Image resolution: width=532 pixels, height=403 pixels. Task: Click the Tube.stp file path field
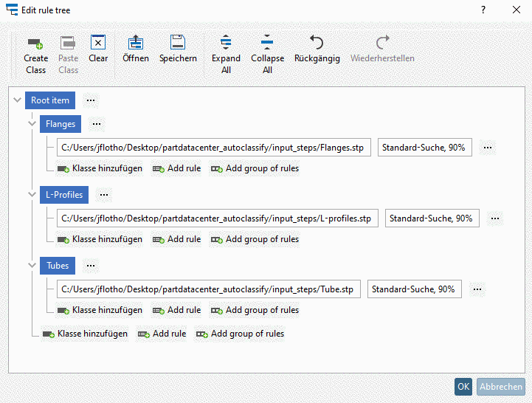209,289
